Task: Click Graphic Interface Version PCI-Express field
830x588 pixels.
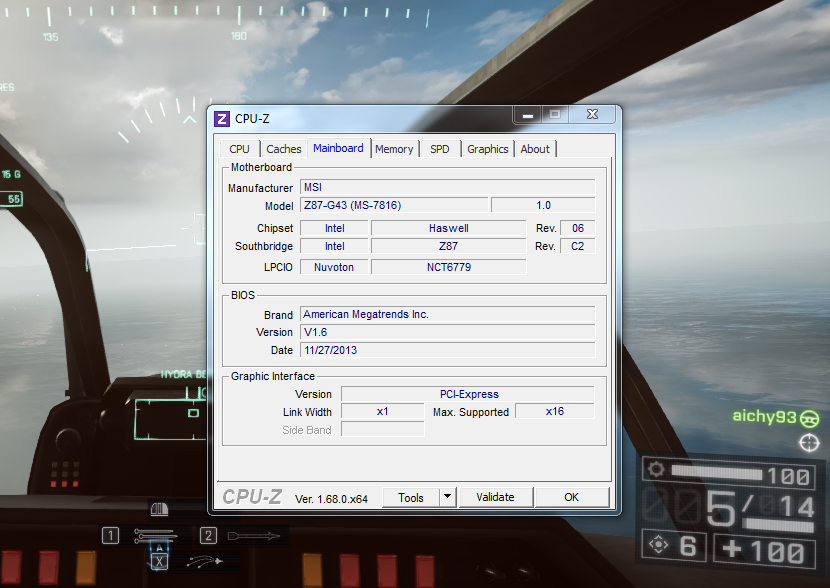Action: [x=468, y=394]
